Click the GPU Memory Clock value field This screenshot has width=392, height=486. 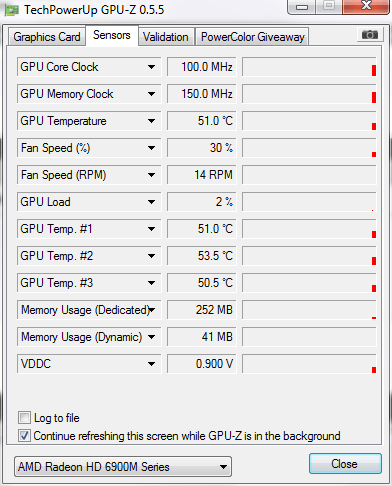202,94
